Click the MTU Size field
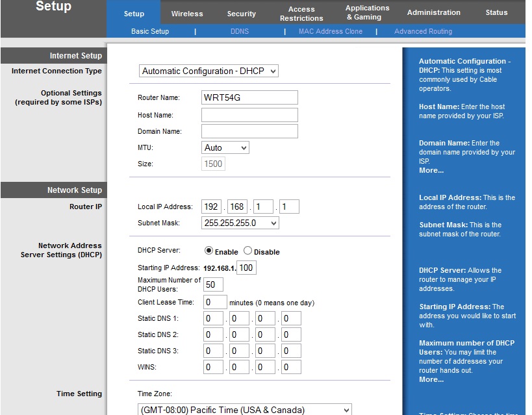532x415 pixels. 213,164
